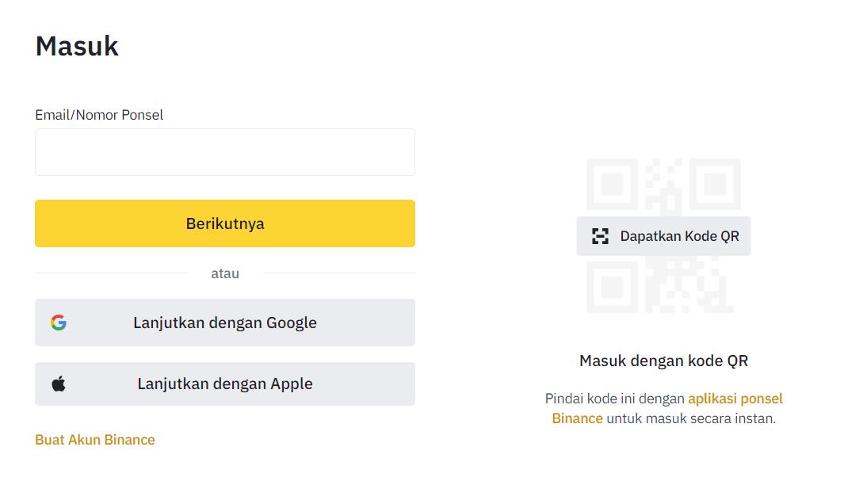
Task: Open the Buat Akun Binance link
Action: tap(95, 440)
